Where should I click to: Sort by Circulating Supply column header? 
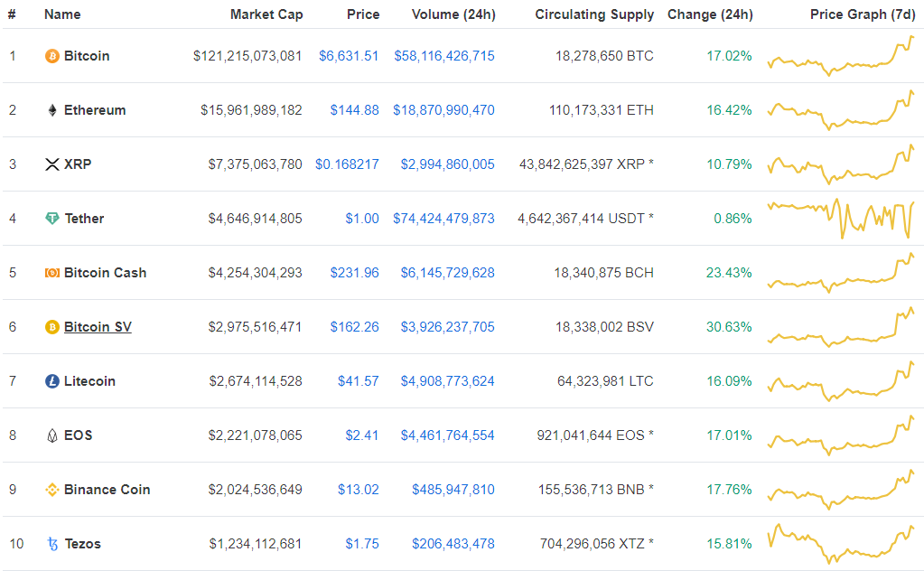pos(594,14)
